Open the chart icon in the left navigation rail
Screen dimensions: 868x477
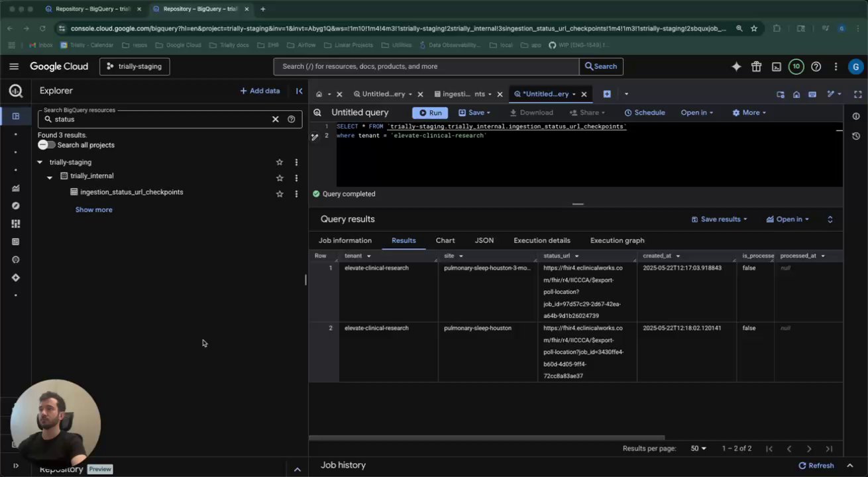click(16, 188)
